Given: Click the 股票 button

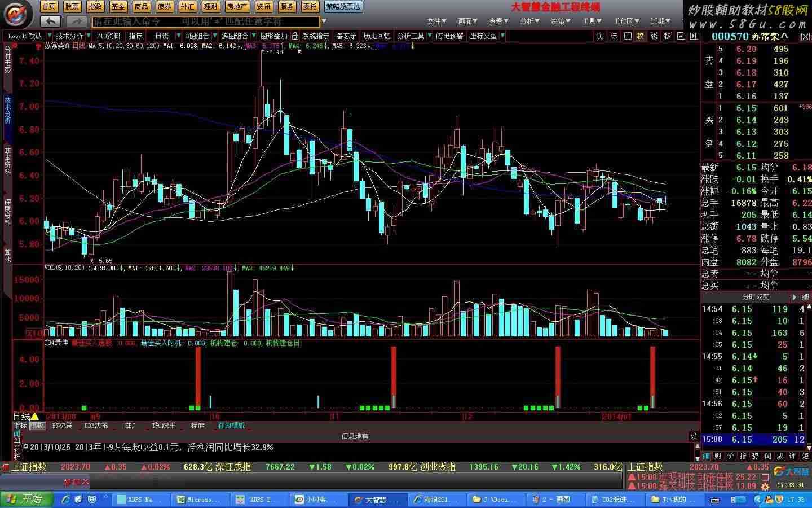Looking at the screenshot, I should click(x=72, y=7).
